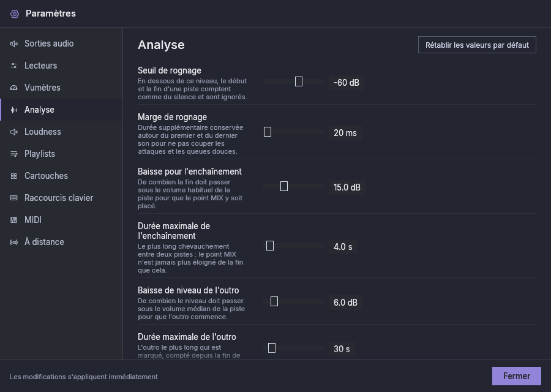551x392 pixels.
Task: Click the 4.0 s value field
Action: click(x=343, y=247)
